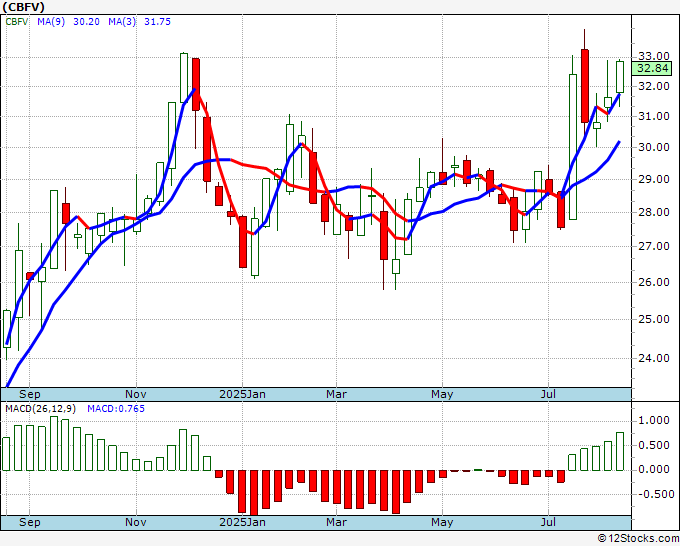Click the Sep label on MACD axis
Image resolution: width=680 pixels, height=546 pixels.
pos(29,522)
